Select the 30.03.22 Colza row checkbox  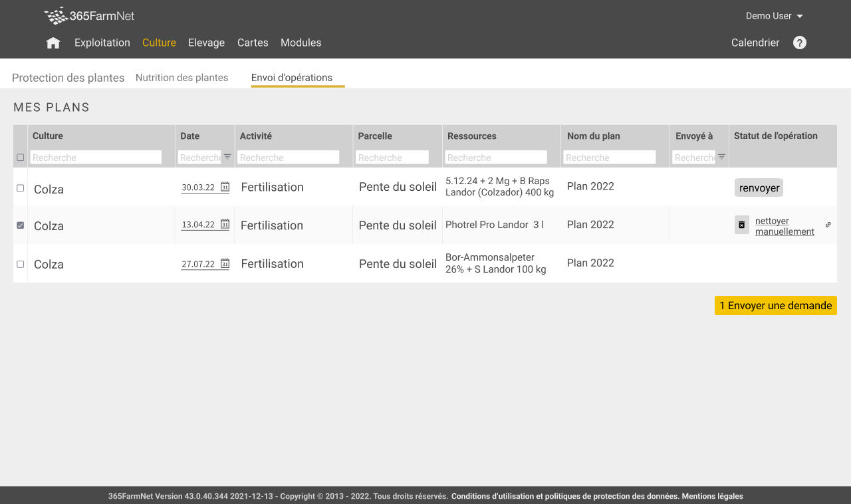20,188
